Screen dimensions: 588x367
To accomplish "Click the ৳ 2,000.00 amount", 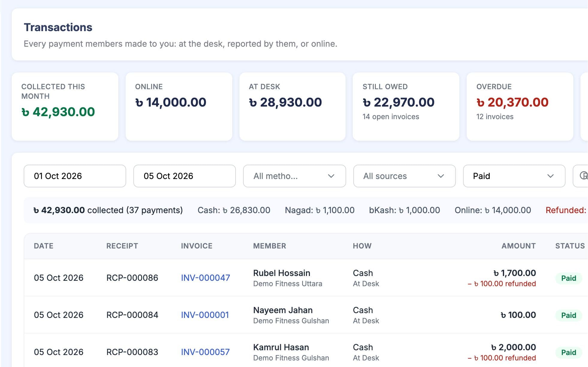I will coord(513,347).
